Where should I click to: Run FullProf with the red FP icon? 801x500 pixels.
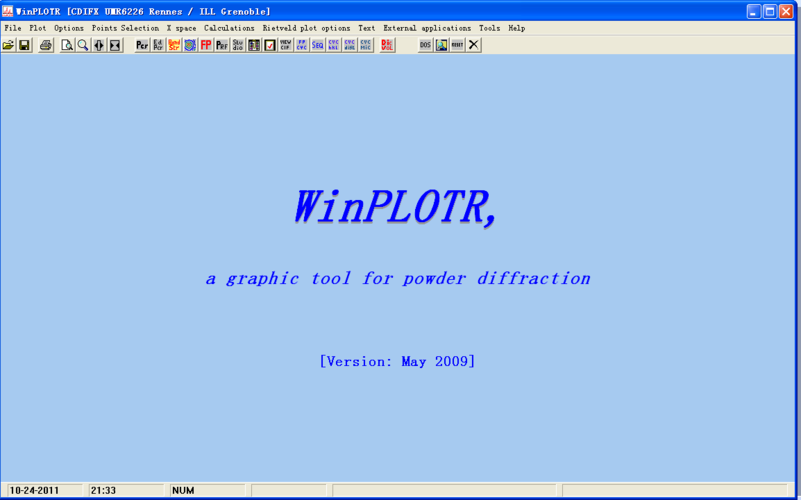[x=206, y=45]
